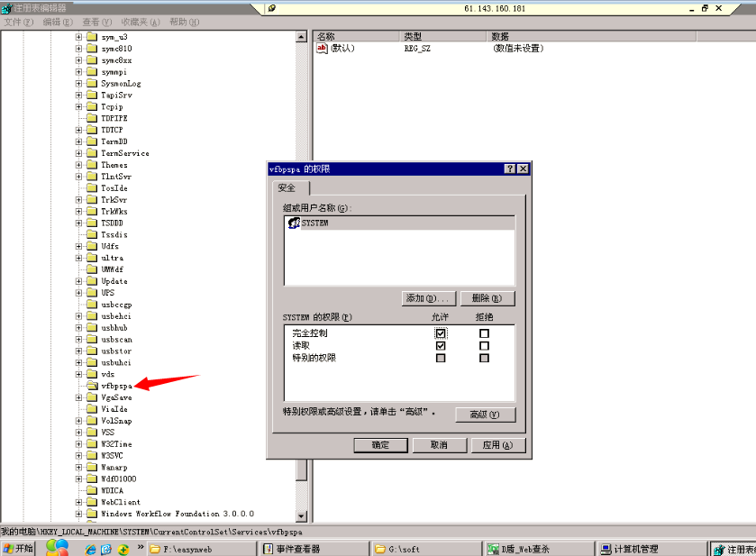Click the MSN butterfly icon in taskbar

click(57, 547)
